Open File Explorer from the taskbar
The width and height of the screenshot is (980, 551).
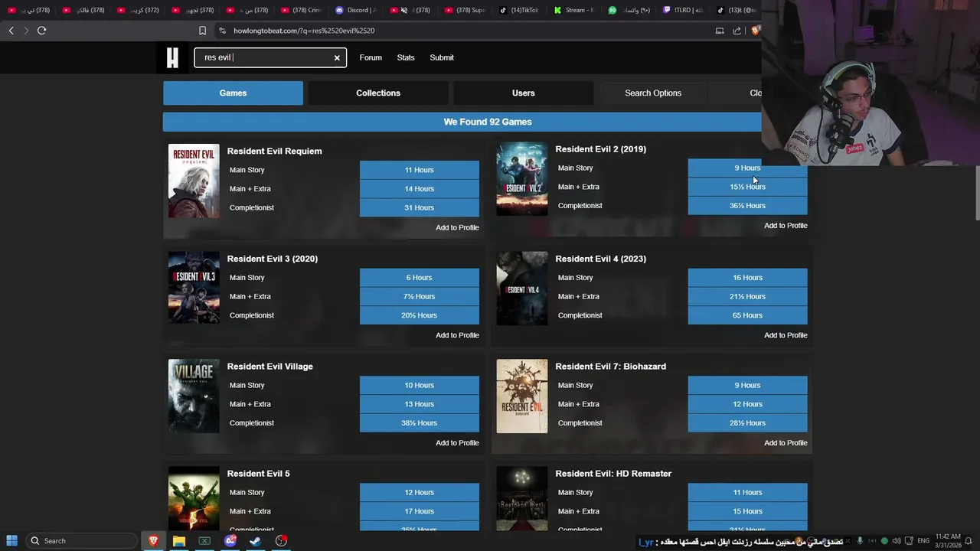[178, 541]
